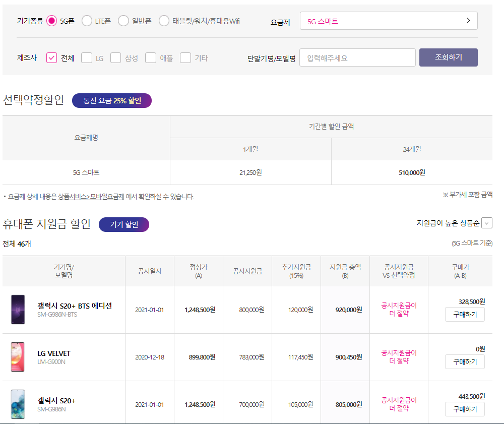Select 태블릿/워치/휴대용Wifi radio option
Screen dimensions: 504x424
coord(164,21)
